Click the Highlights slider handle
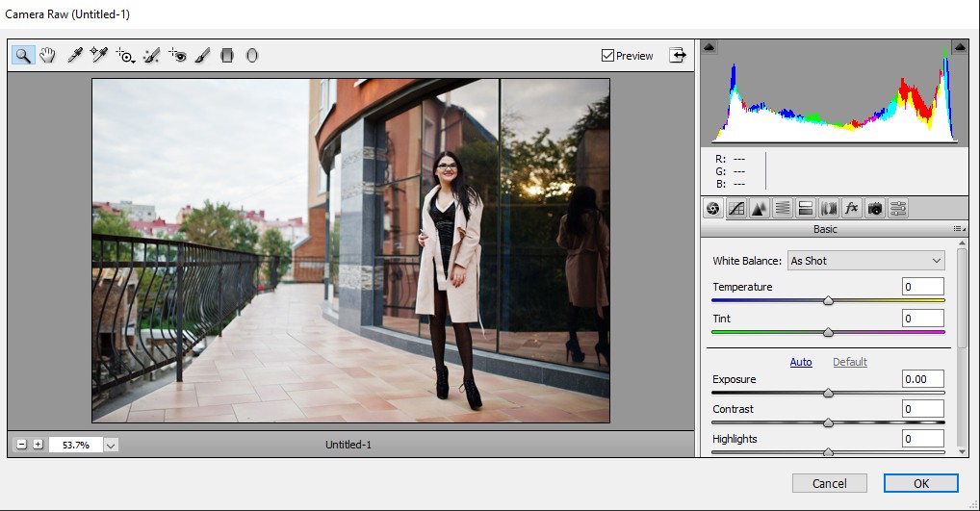This screenshot has height=511, width=980. point(828,452)
